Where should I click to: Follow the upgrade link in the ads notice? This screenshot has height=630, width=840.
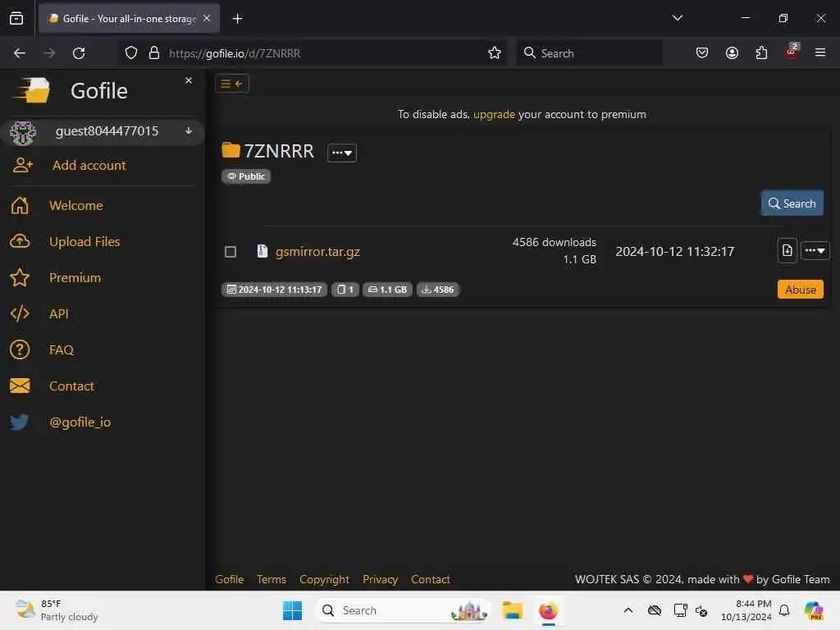[x=494, y=114]
